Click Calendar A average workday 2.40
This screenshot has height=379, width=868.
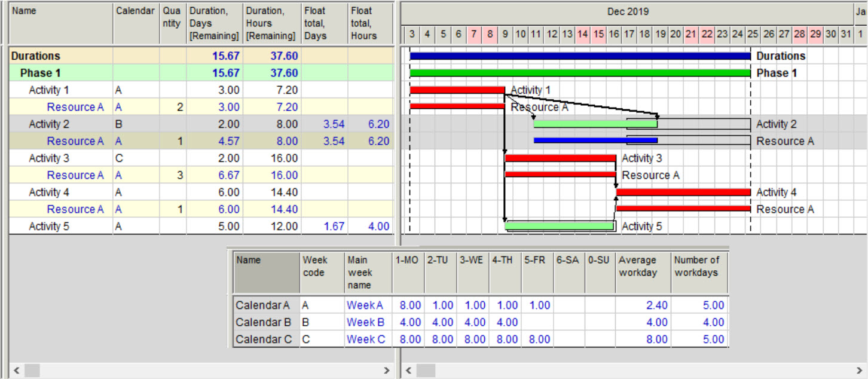click(656, 305)
